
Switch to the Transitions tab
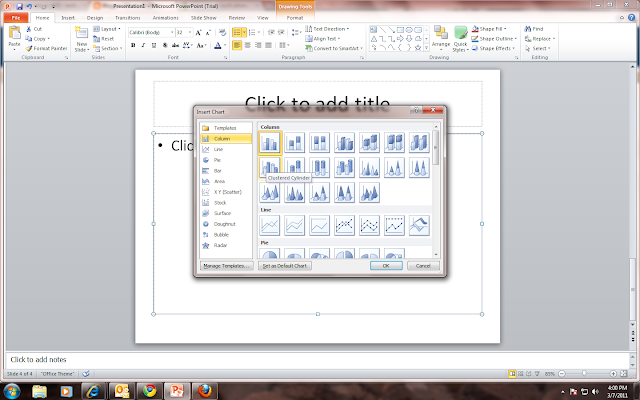(127, 18)
